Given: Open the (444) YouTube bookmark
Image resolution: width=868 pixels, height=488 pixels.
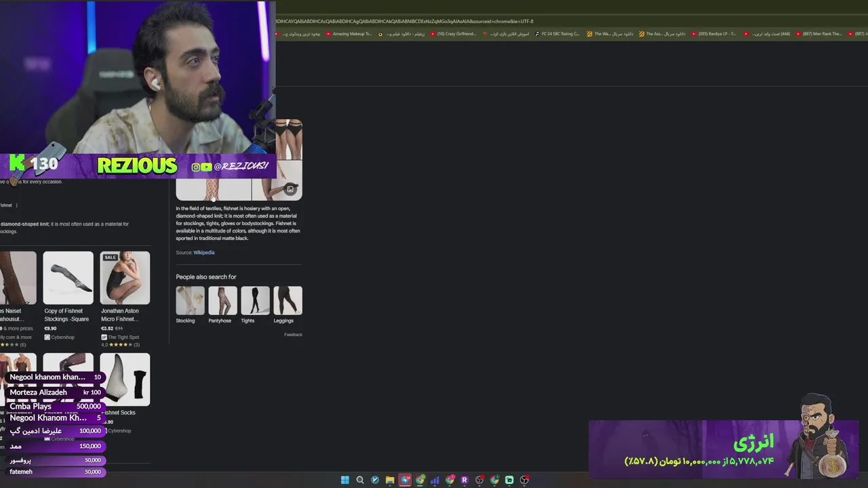Looking at the screenshot, I should (767, 34).
